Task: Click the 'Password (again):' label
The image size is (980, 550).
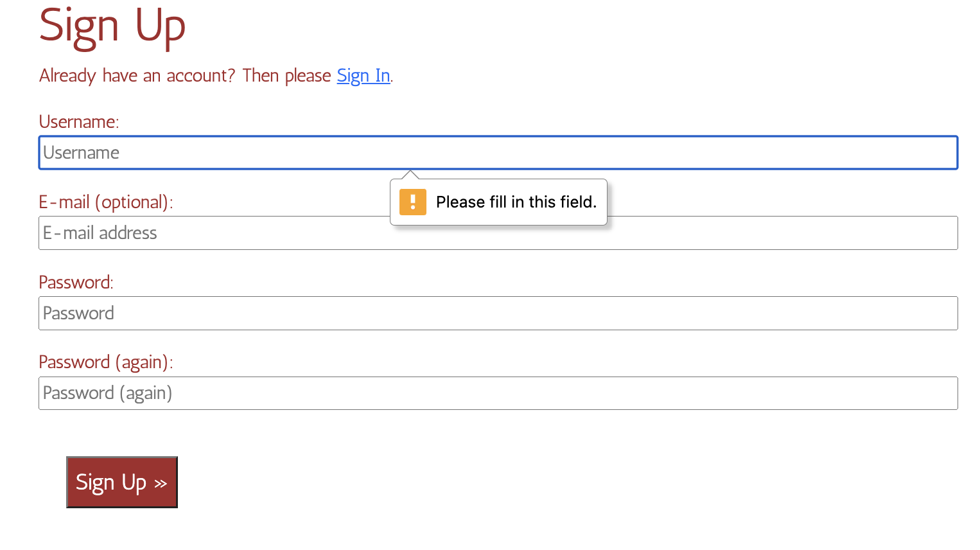Action: 105,362
